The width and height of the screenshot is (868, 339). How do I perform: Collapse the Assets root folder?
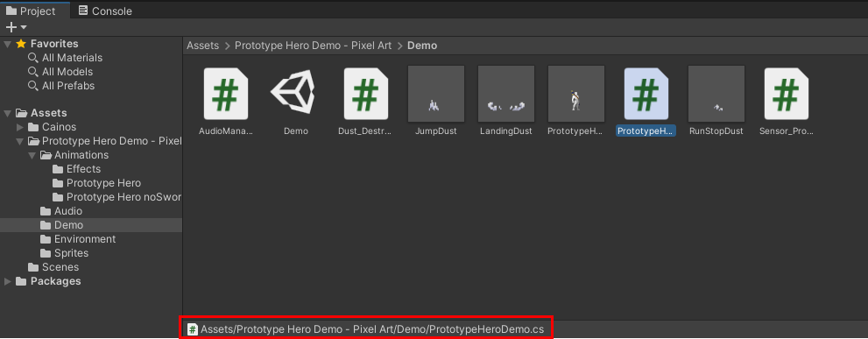pyautogui.click(x=7, y=113)
